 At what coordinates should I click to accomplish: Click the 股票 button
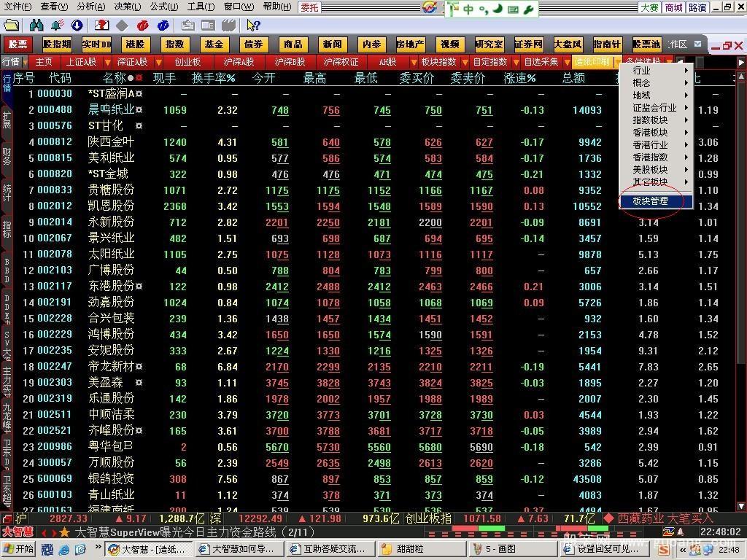[18, 44]
